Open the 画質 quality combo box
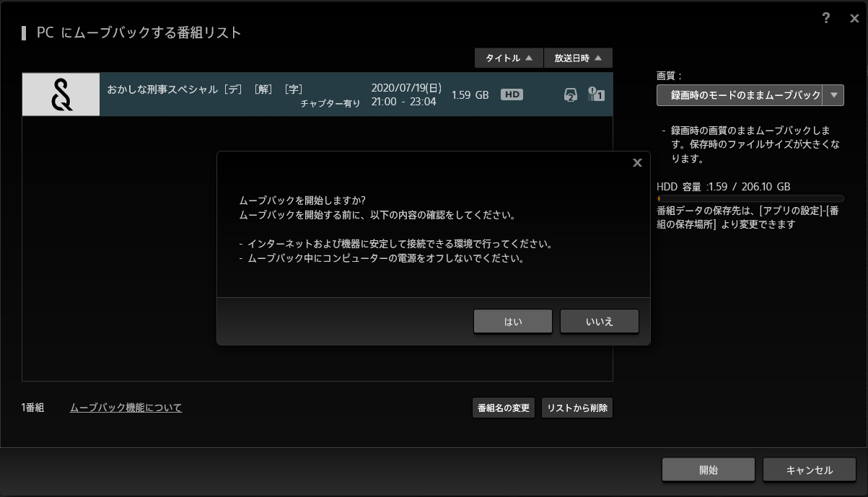This screenshot has height=497, width=868. [740, 95]
